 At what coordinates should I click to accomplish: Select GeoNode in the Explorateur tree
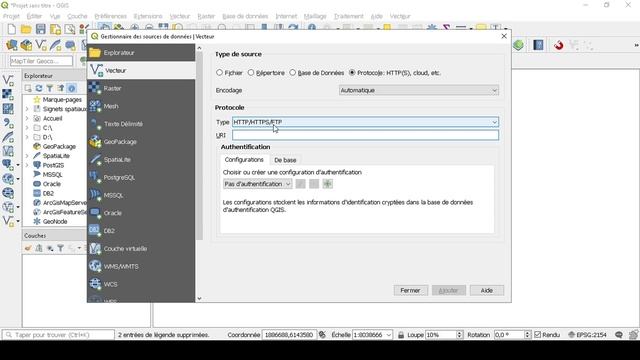tap(55, 222)
